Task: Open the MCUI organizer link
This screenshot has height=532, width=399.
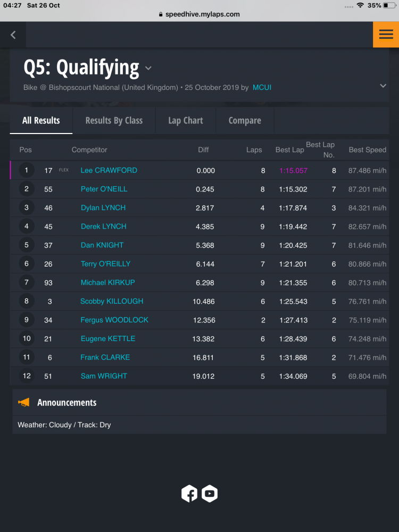Action: (x=262, y=88)
